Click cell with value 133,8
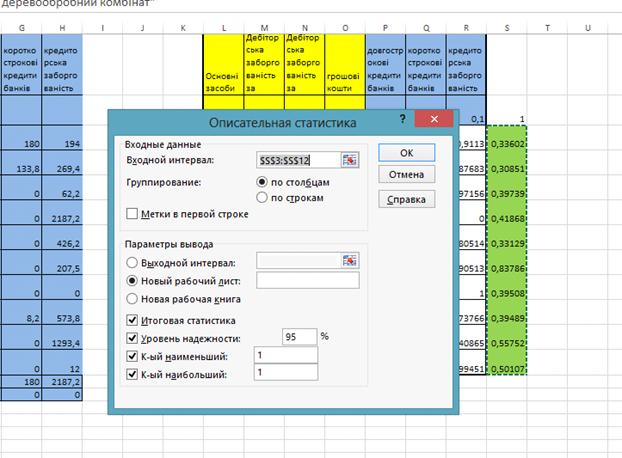 (21, 163)
